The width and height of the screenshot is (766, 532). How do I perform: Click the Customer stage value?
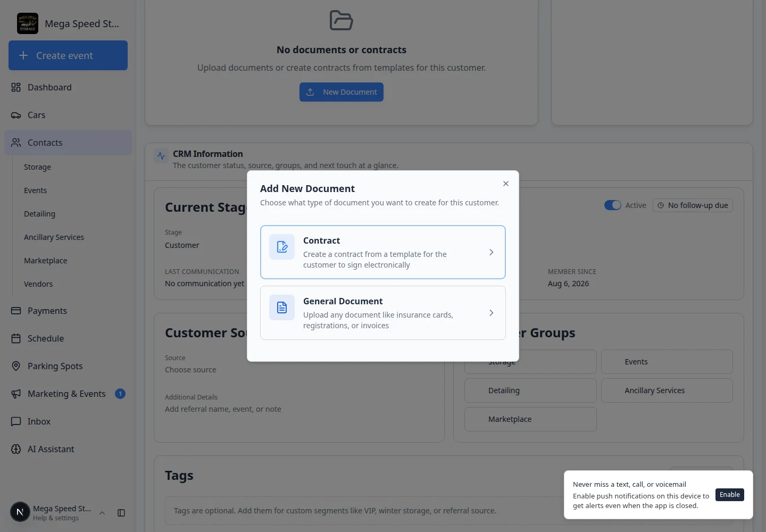click(x=182, y=245)
